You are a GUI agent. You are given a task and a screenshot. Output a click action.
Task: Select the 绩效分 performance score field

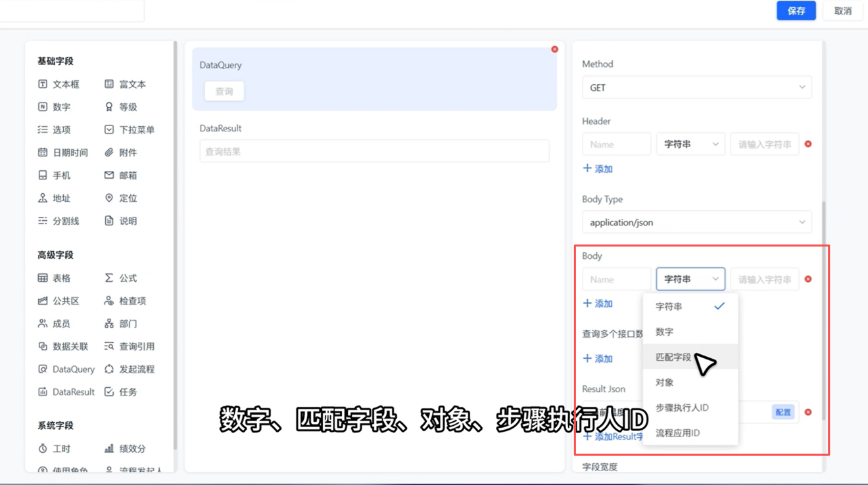click(125, 449)
